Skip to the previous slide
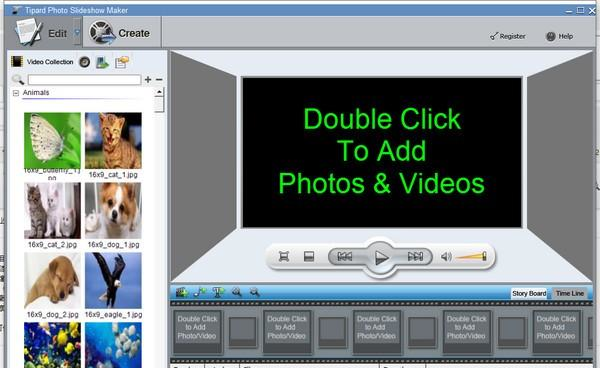 coord(344,256)
